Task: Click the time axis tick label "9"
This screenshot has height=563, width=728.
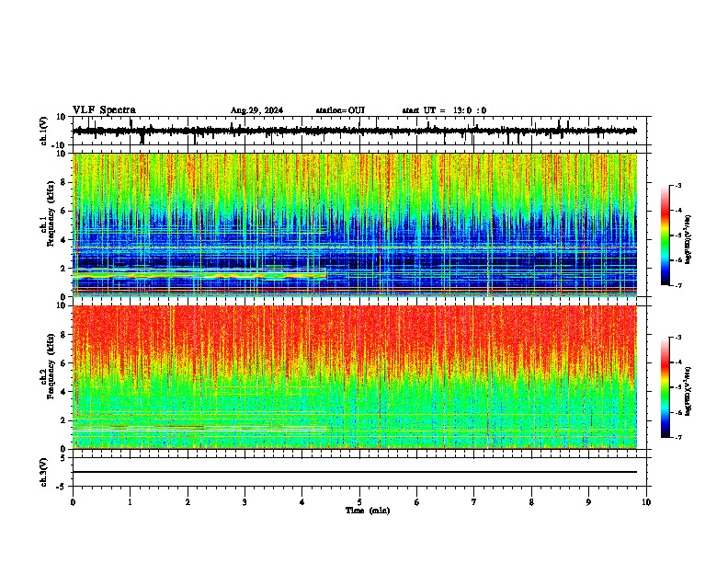Action: pos(588,502)
